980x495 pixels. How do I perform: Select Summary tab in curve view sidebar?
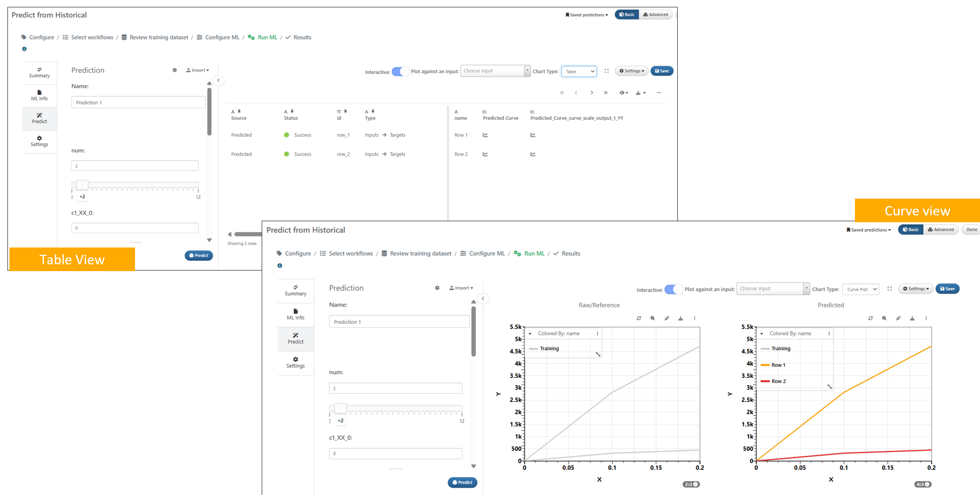click(x=295, y=290)
